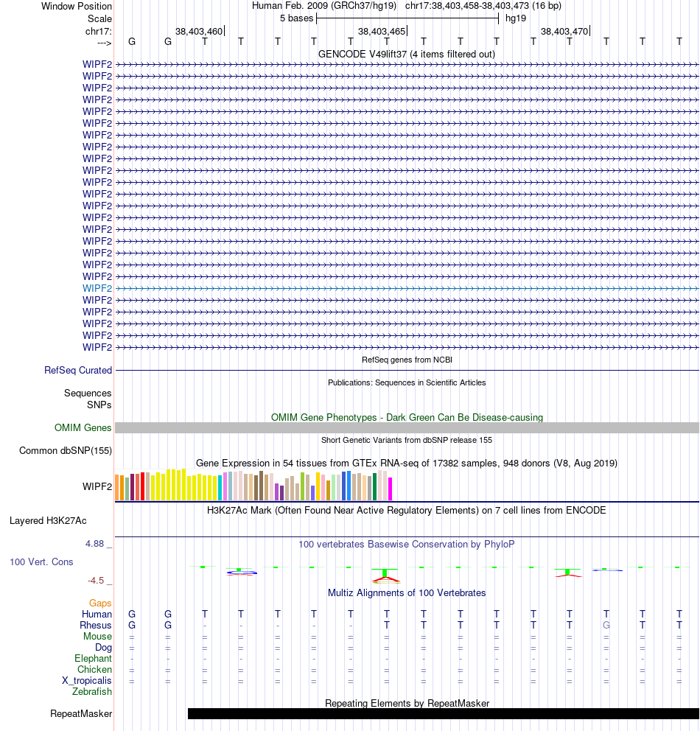The height and width of the screenshot is (731, 700).
Task: Open the RefSeq genes from NCBI title
Action: tap(407, 360)
